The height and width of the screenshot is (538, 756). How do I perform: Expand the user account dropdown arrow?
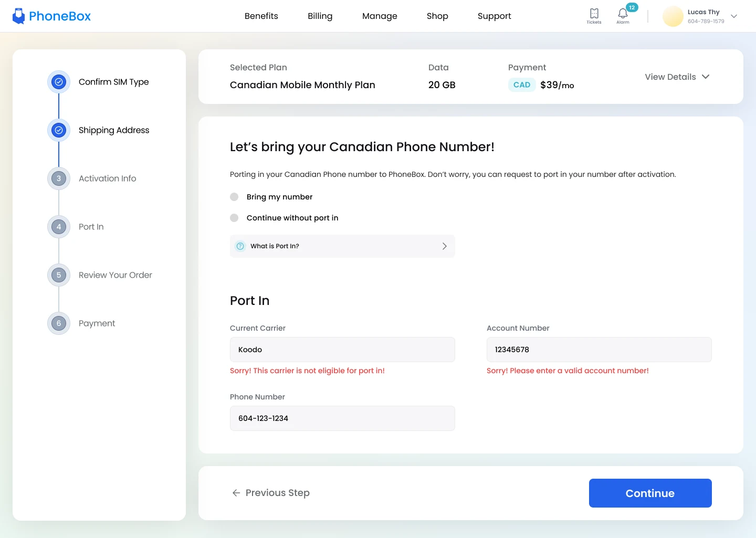click(x=734, y=16)
